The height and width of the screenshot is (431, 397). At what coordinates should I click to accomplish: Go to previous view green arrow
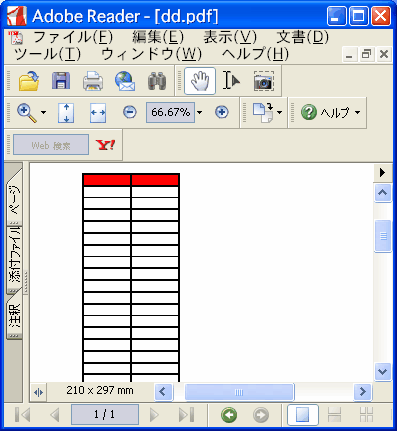coord(229,415)
